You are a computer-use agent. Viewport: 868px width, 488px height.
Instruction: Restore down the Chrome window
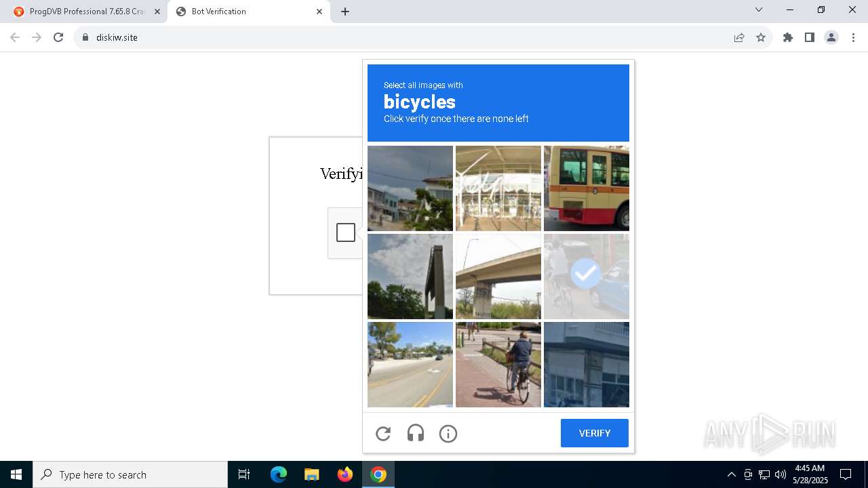[x=821, y=9]
